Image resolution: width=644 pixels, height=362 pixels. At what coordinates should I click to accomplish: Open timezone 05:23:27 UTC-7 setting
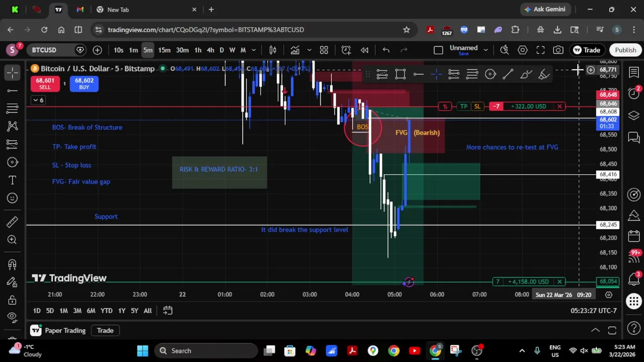coord(594,311)
